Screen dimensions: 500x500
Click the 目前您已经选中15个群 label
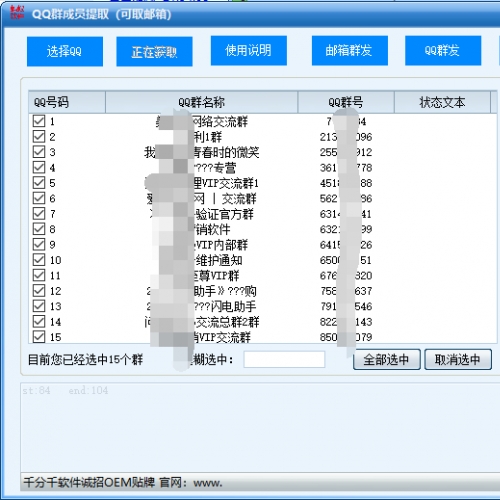[85, 360]
